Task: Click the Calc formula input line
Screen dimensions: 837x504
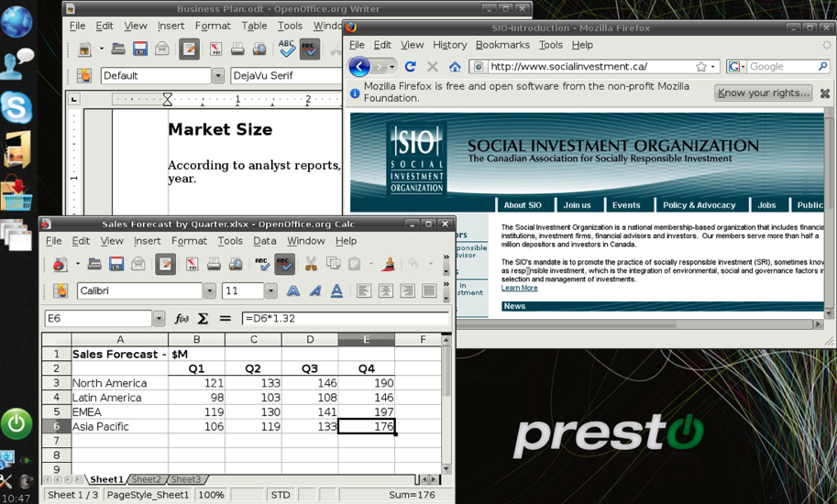Action: (x=346, y=318)
